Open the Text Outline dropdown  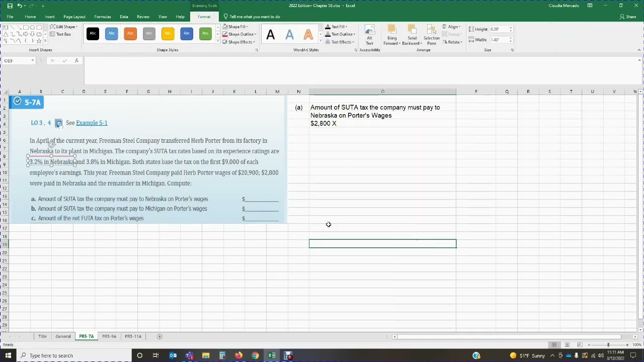(340, 34)
